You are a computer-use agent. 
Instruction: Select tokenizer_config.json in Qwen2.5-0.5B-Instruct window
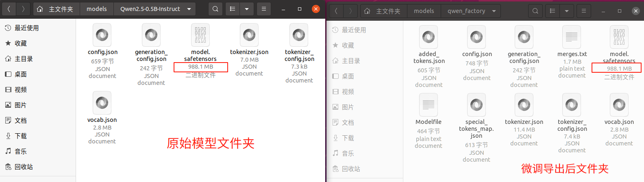pyautogui.click(x=299, y=35)
